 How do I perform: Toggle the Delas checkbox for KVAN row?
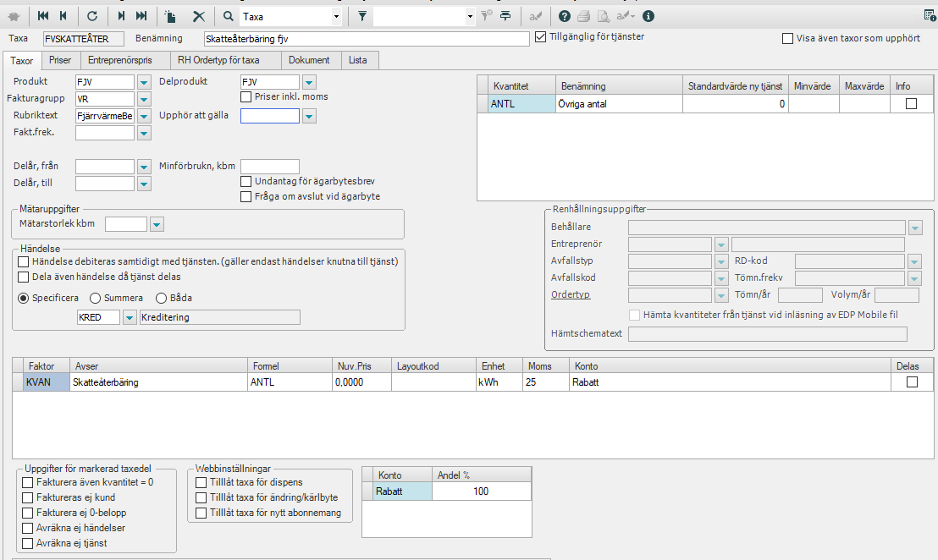912,382
